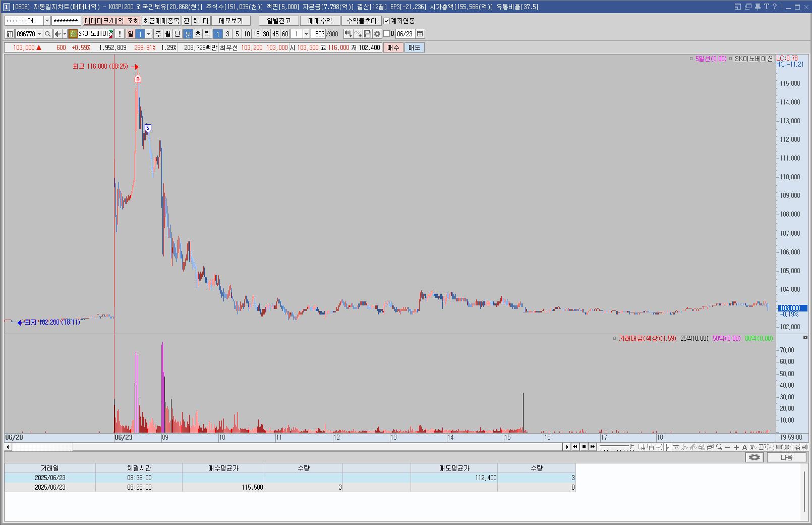Toggle the 계좌연동 checkbox
The width and height of the screenshot is (812, 525).
[387, 21]
